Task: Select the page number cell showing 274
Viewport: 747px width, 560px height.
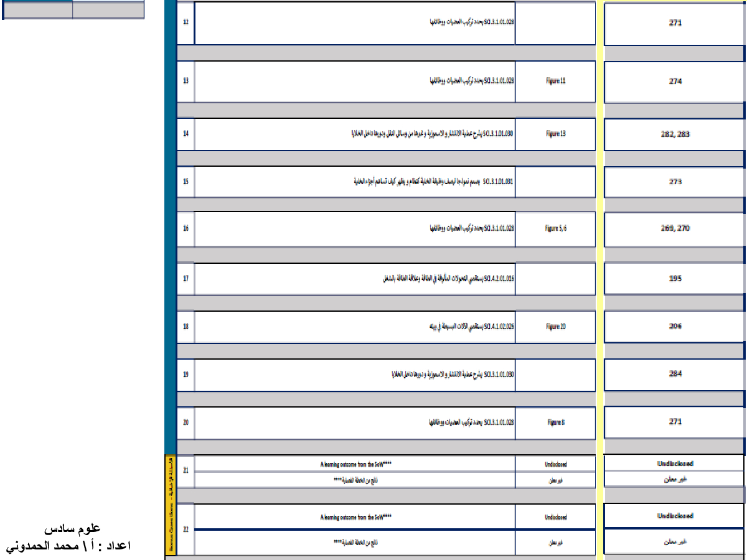Action: tap(675, 81)
